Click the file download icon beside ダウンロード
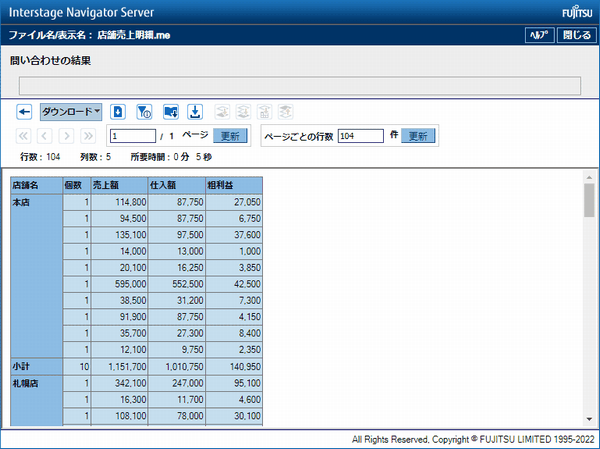 118,112
